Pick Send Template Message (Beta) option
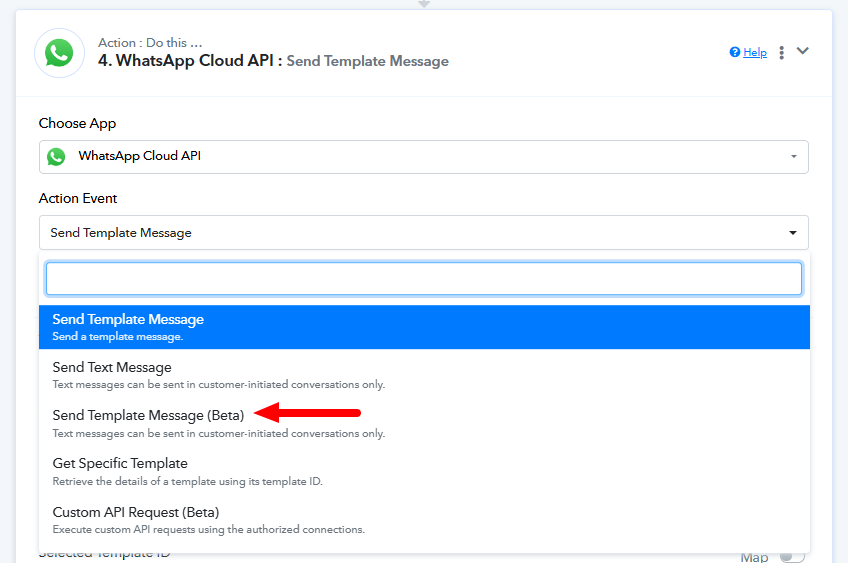848x563 pixels. (x=424, y=423)
